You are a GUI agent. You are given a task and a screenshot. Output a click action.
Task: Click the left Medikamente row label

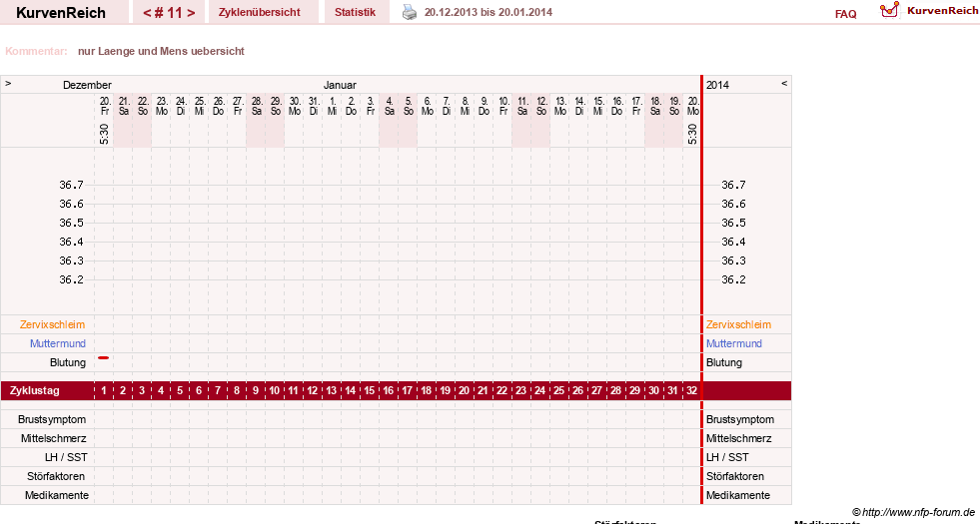click(x=56, y=495)
